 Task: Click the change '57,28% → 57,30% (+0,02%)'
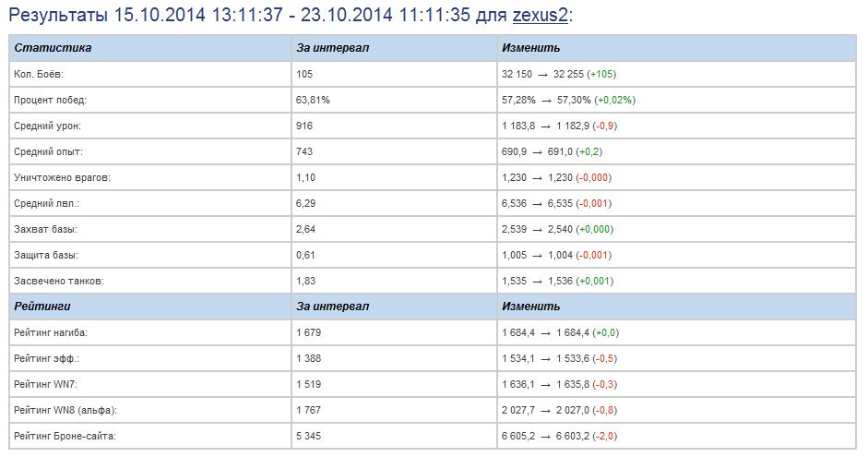coord(568,101)
